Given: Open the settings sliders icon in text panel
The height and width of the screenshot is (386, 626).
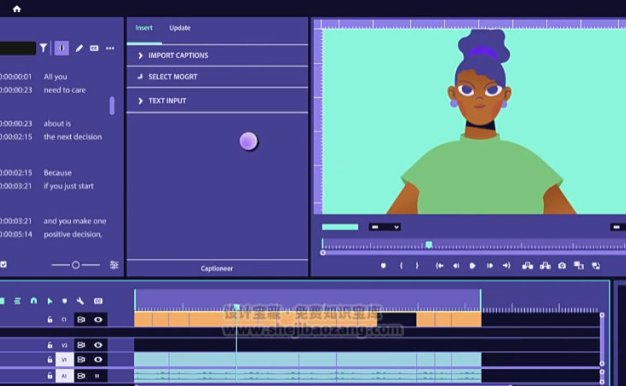Looking at the screenshot, I should tap(114, 265).
